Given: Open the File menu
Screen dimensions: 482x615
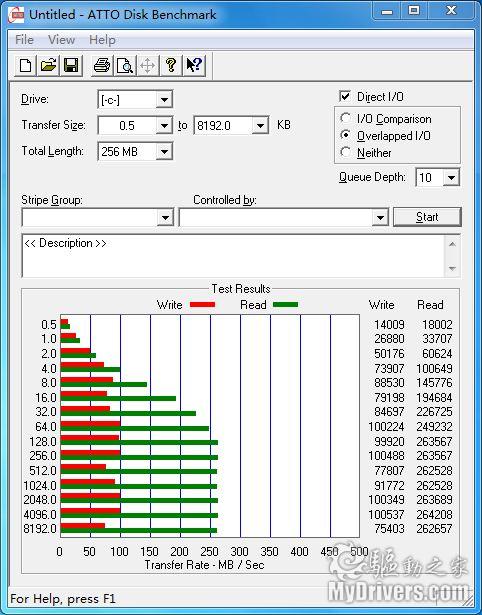Looking at the screenshot, I should (24, 40).
